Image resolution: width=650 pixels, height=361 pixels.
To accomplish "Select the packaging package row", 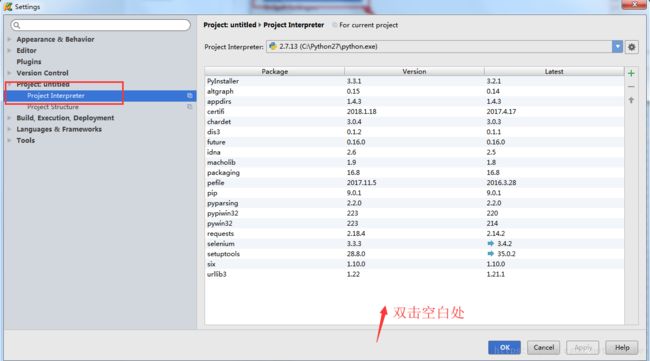I will [414, 172].
